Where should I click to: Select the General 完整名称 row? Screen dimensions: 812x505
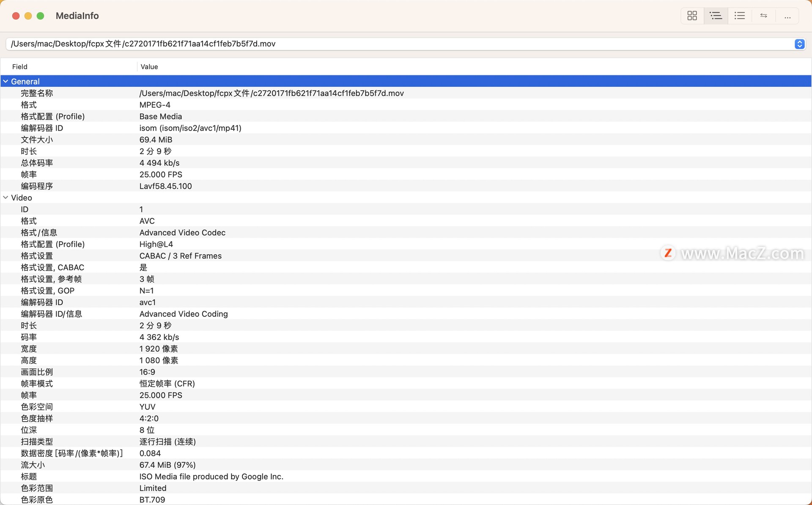pos(406,93)
